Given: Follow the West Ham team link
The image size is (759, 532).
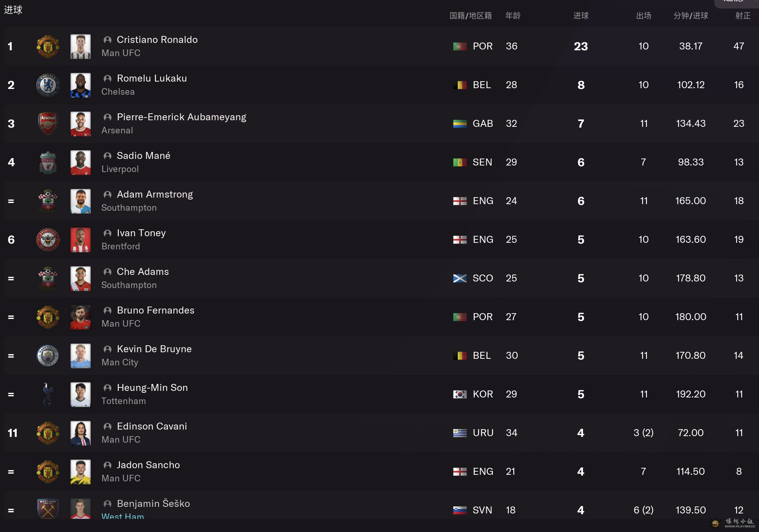Looking at the screenshot, I should pyautogui.click(x=123, y=515).
